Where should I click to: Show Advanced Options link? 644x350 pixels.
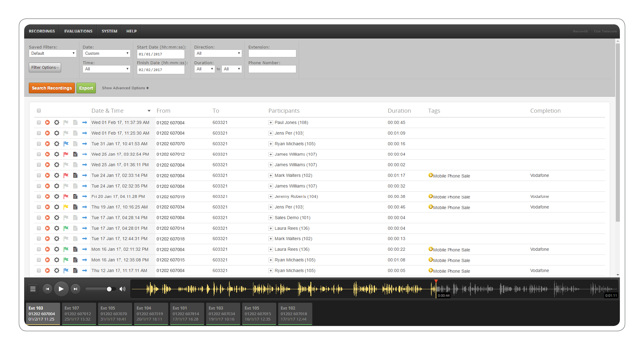(125, 88)
